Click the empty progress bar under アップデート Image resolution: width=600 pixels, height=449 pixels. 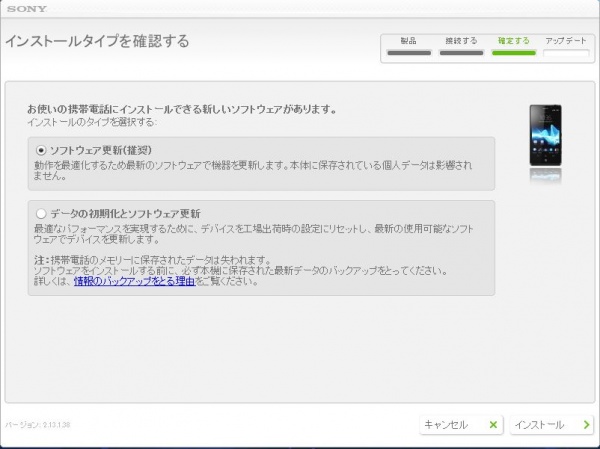(x=566, y=52)
